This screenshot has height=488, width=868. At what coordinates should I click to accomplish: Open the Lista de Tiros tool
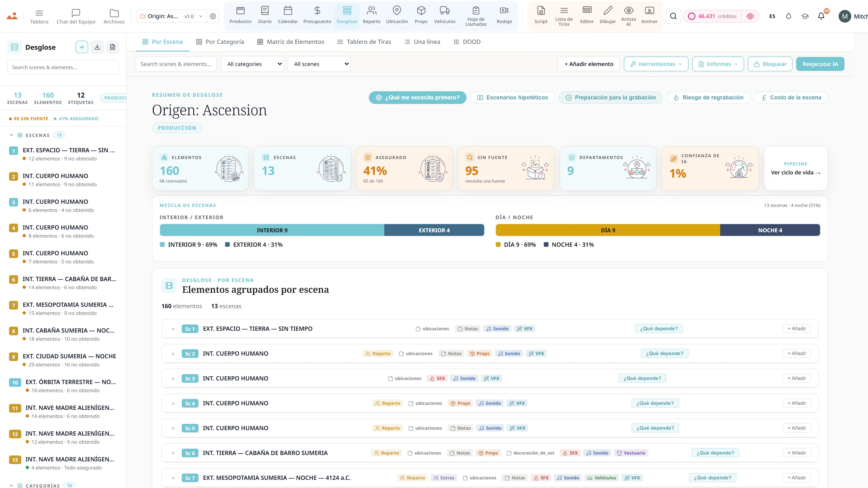(x=564, y=16)
